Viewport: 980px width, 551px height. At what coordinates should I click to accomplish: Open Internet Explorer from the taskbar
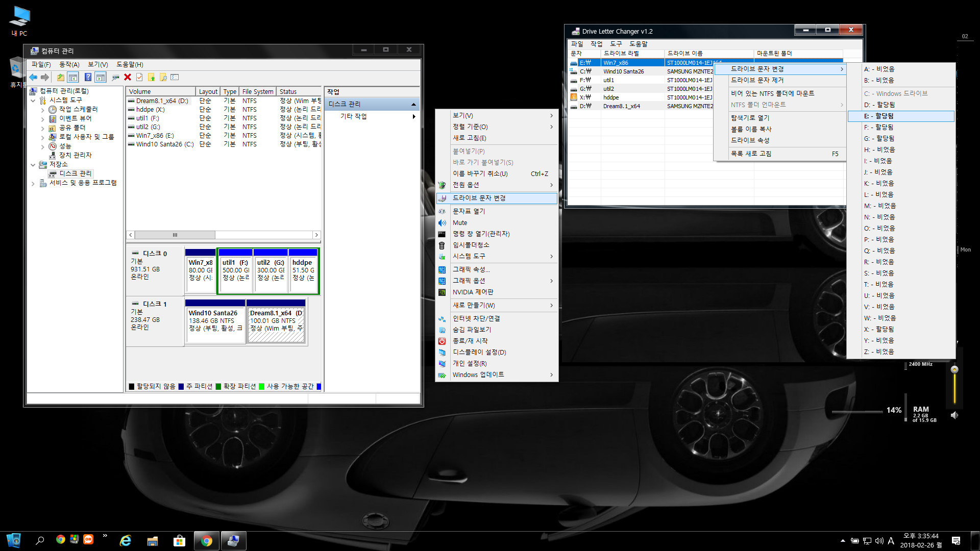tap(125, 540)
